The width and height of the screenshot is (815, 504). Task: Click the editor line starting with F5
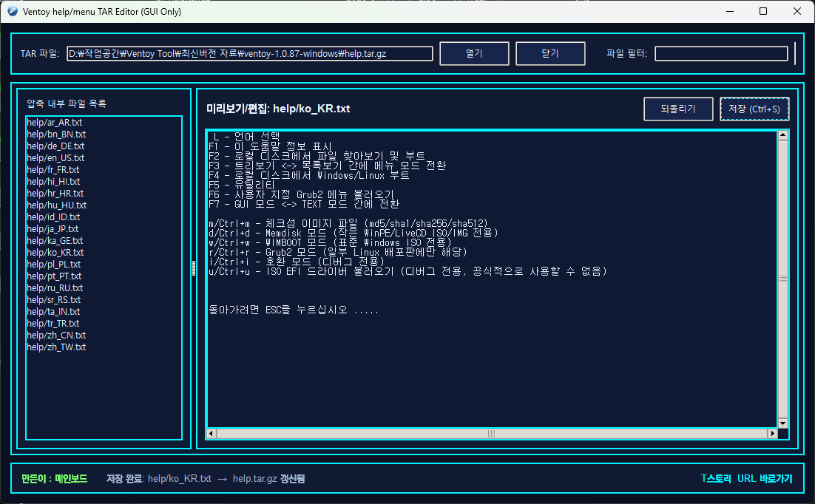(242, 185)
